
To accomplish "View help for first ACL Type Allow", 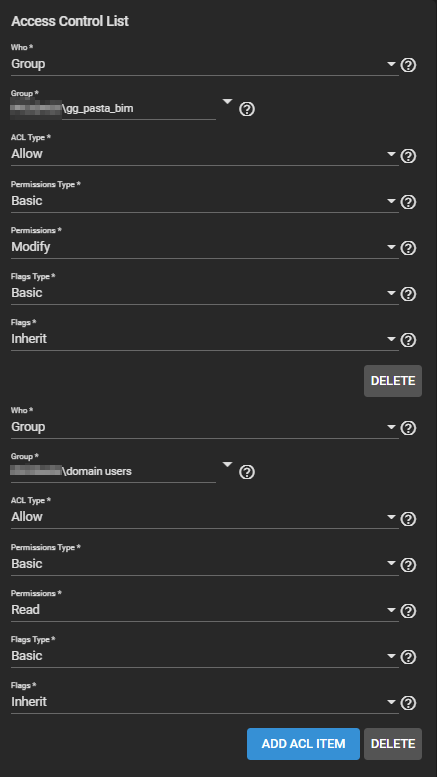I will tap(408, 156).
